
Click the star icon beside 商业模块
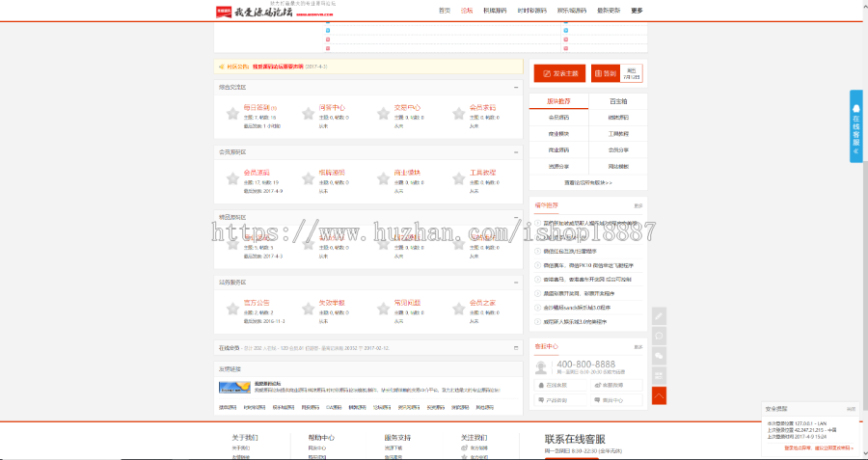click(x=383, y=178)
